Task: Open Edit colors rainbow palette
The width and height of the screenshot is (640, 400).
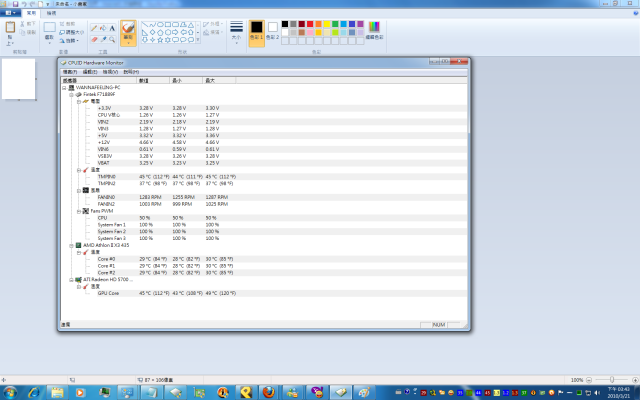Action: coord(374,27)
